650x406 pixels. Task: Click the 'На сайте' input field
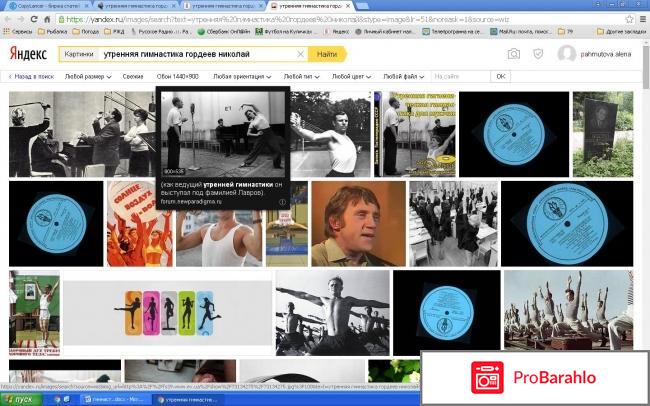click(461, 76)
